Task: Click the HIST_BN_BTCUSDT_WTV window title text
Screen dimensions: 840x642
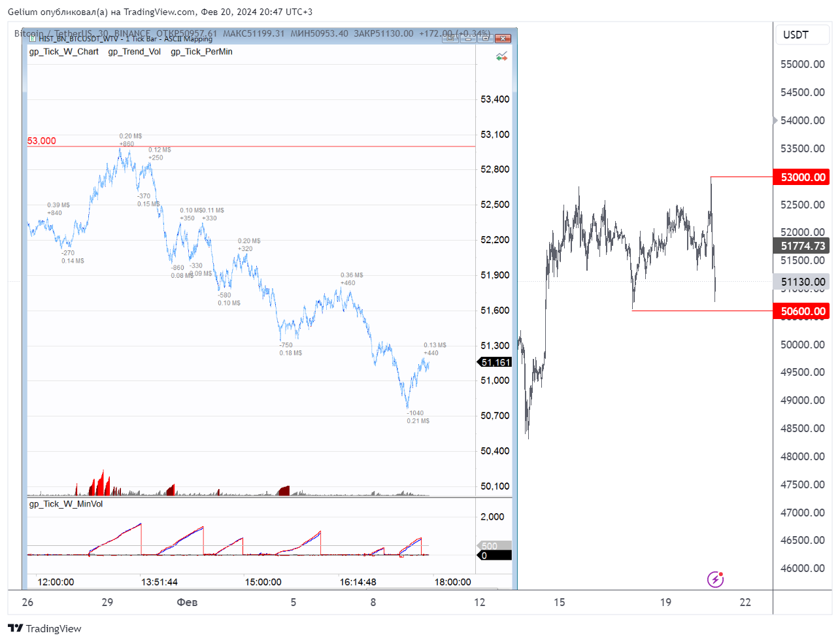Action: pos(126,39)
